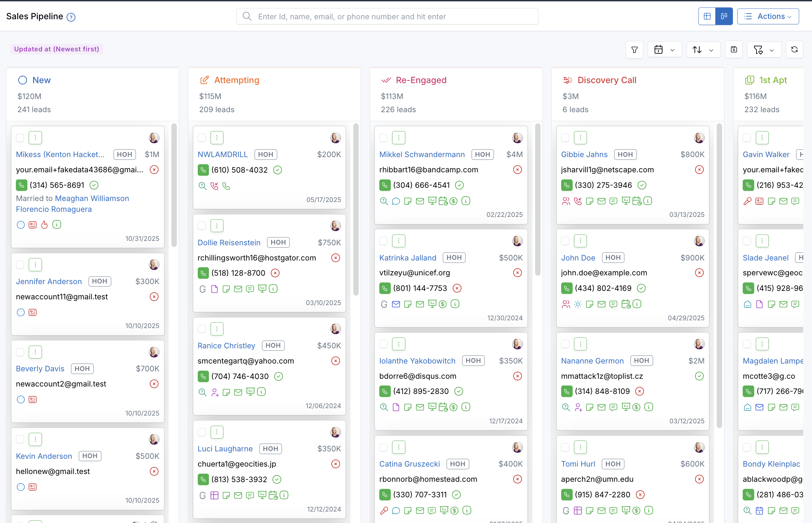Open John Doe's lead details link
The width and height of the screenshot is (812, 523).
[578, 257]
